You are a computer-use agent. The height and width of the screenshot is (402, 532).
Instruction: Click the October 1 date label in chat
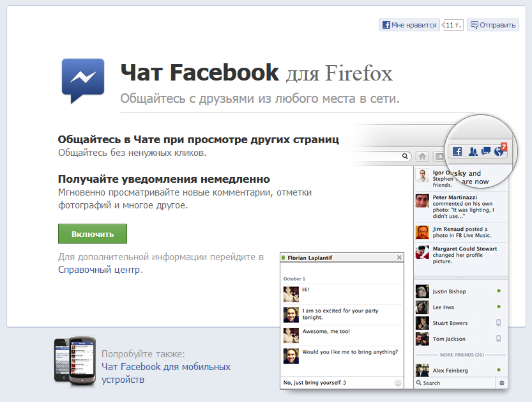[x=294, y=279]
